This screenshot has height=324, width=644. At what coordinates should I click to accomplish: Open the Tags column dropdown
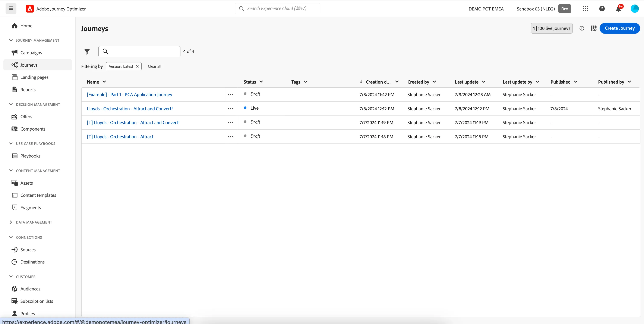(x=306, y=82)
